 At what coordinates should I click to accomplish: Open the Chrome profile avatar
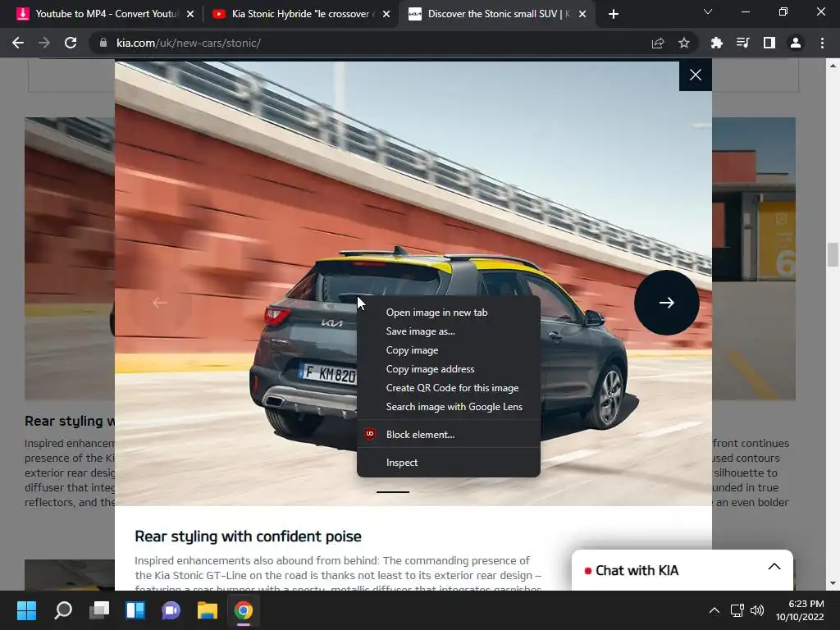click(796, 43)
